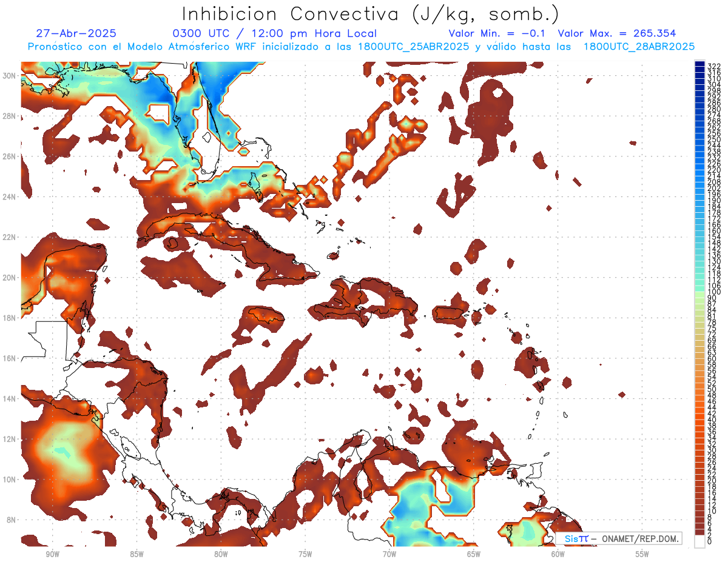Click the title 'Inhibicion Convectiva (J/kg, somb.)'
The width and height of the screenshot is (728, 562).
coord(371,15)
